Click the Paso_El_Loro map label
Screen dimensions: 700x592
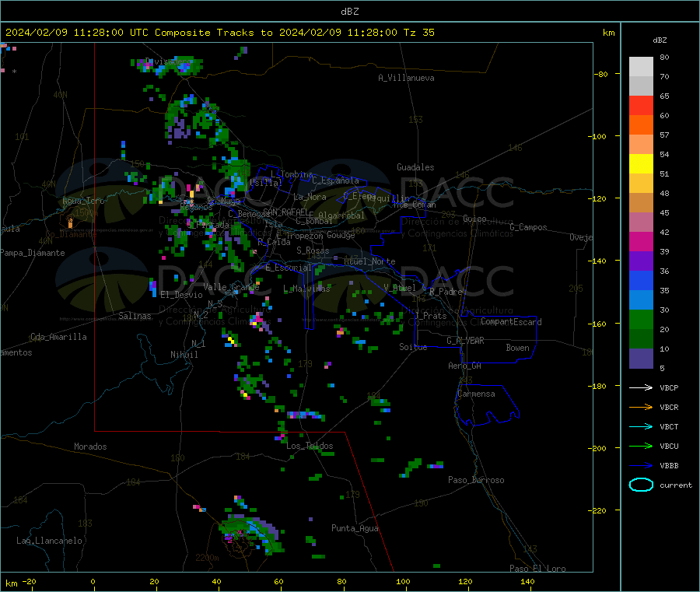(x=537, y=569)
